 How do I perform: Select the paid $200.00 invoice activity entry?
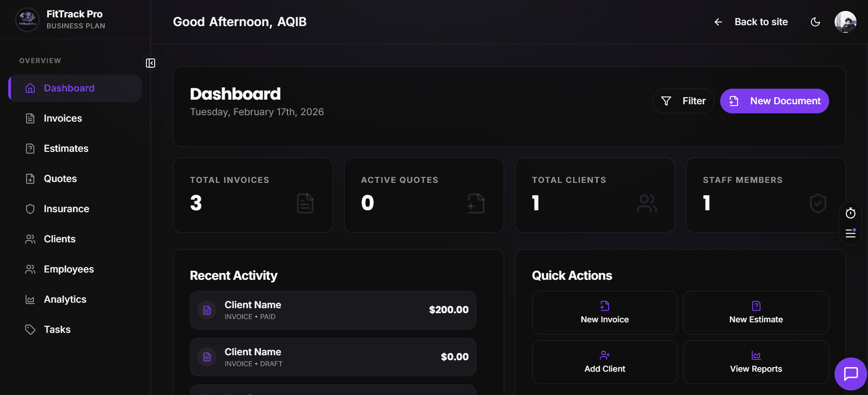point(333,310)
